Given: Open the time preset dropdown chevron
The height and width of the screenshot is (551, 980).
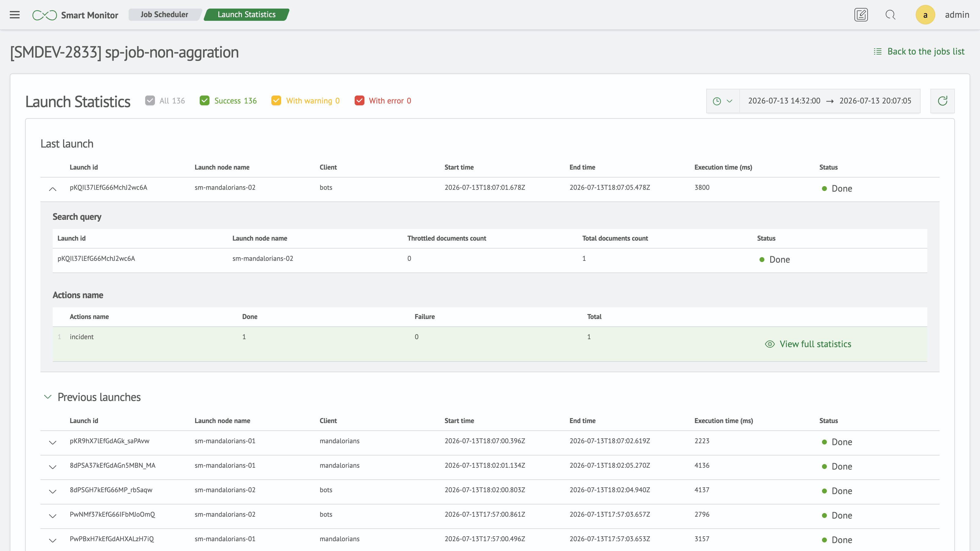Looking at the screenshot, I should (x=729, y=101).
